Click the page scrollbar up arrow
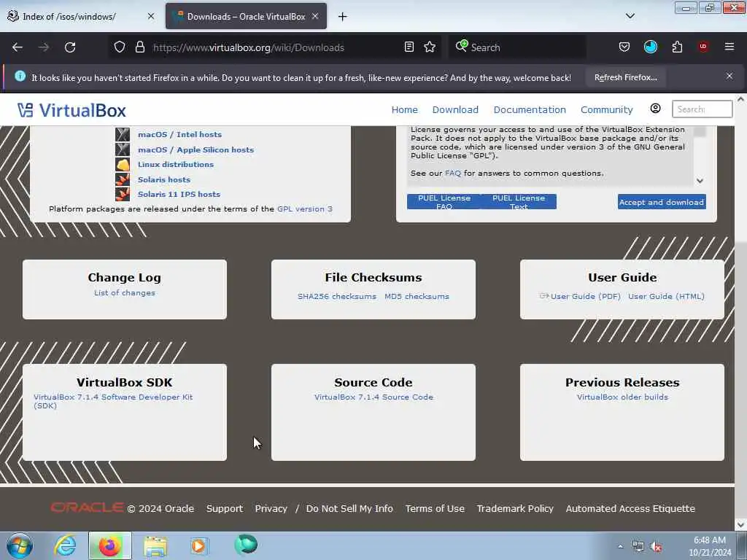The width and height of the screenshot is (747, 560). pyautogui.click(x=740, y=99)
